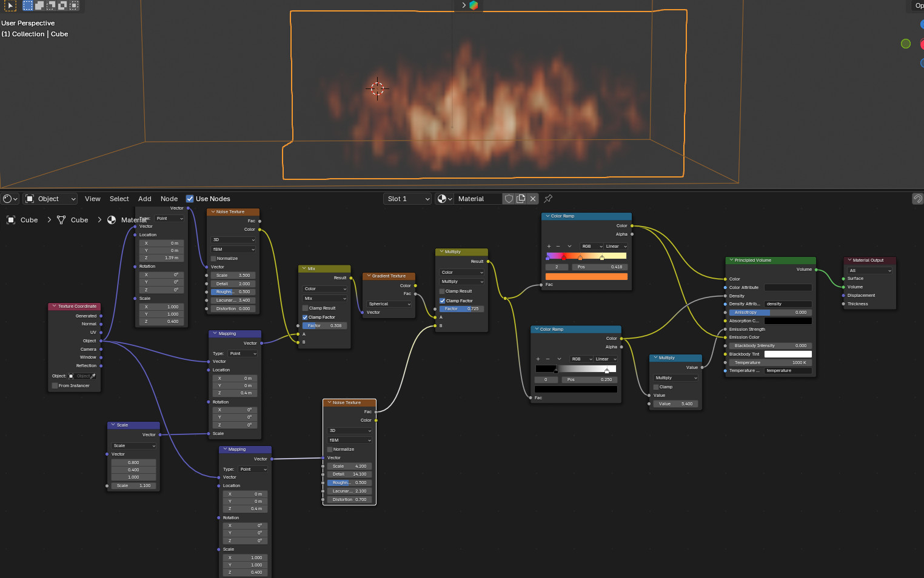Click the white stop on the black-white Color Ramp
This screenshot has height=578, width=924.
pyautogui.click(x=607, y=370)
